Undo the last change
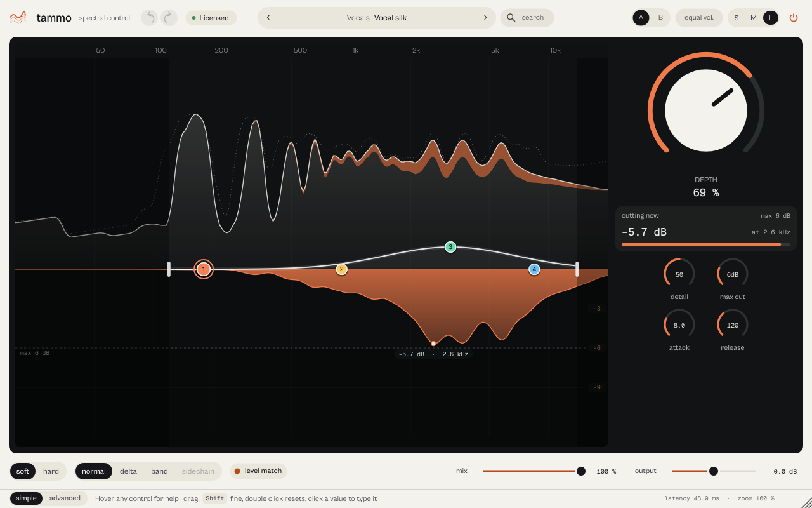 (x=149, y=18)
